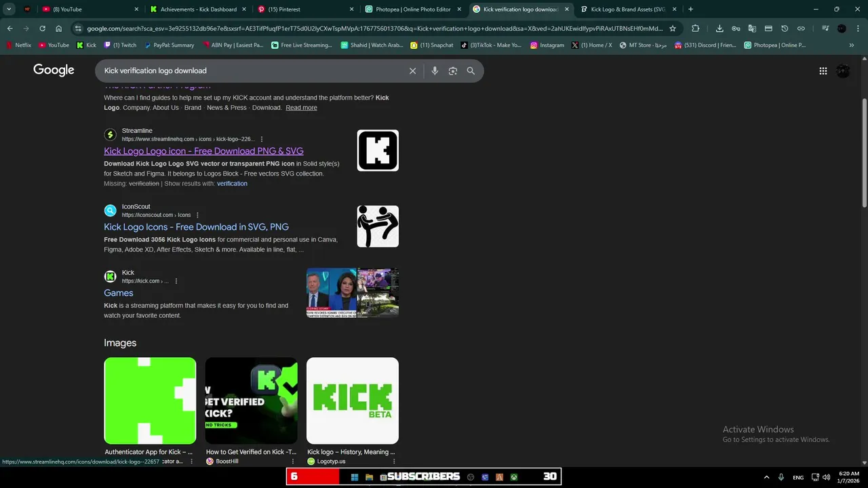Show results with the word verification
Screen dimensions: 868x488
coord(232,184)
